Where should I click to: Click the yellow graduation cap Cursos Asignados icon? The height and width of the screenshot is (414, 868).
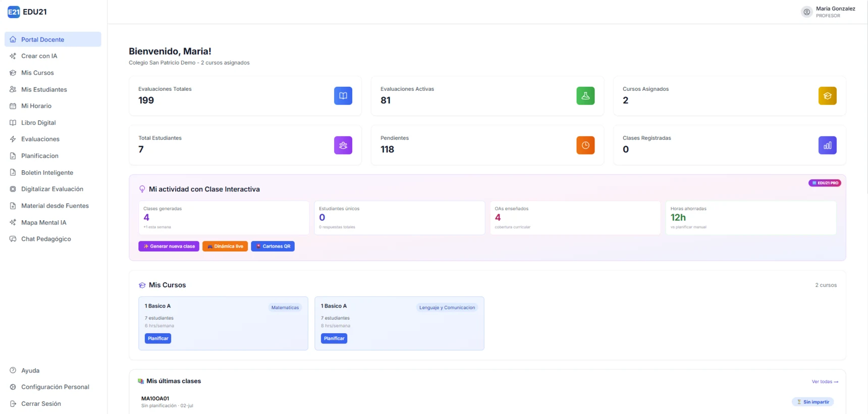point(827,96)
